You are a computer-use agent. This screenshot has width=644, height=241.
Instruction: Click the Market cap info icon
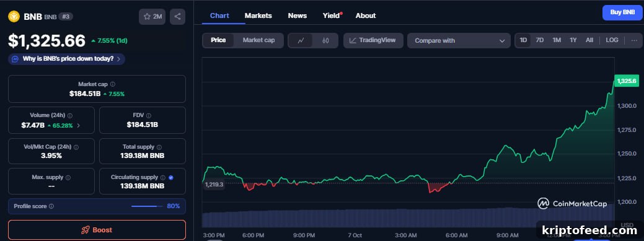click(113, 84)
